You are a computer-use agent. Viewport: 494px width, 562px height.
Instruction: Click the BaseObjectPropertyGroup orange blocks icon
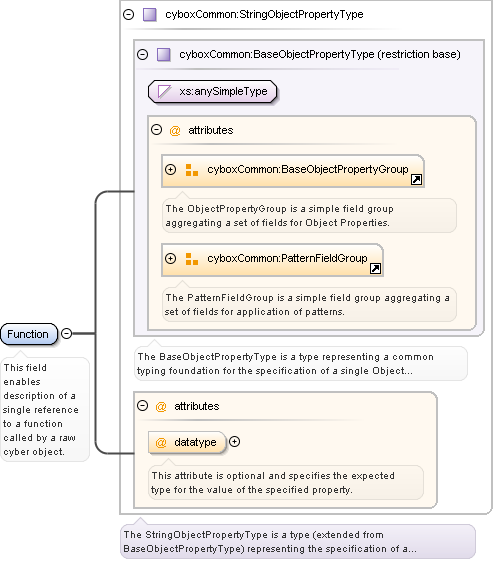(192, 170)
